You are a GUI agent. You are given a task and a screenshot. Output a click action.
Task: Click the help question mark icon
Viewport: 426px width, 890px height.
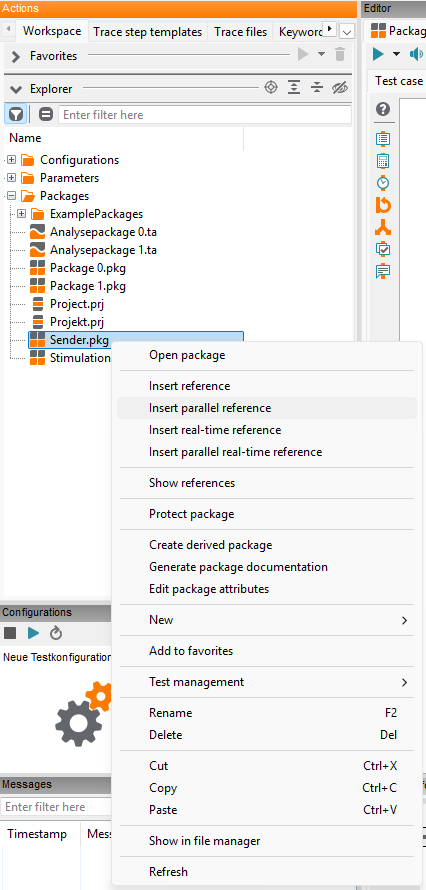[x=383, y=110]
